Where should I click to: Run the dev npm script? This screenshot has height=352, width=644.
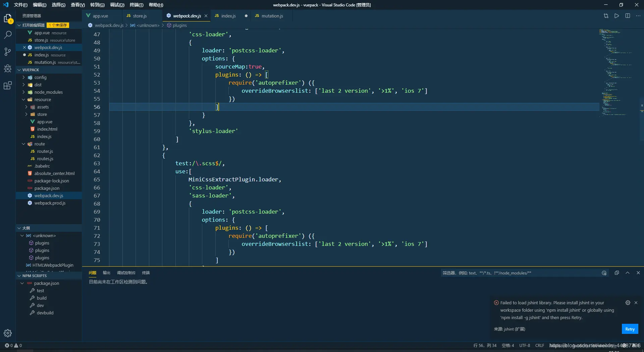[x=40, y=305]
